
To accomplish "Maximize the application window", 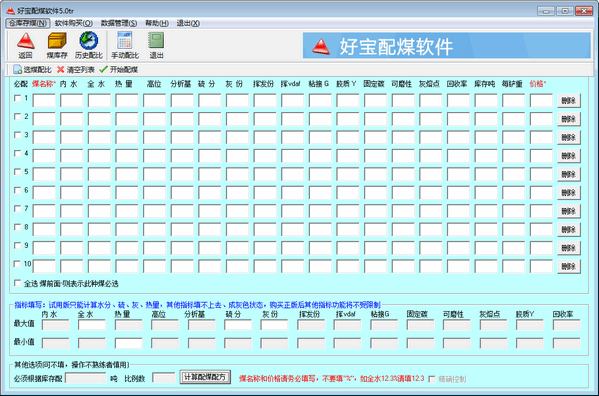I will coord(565,11).
